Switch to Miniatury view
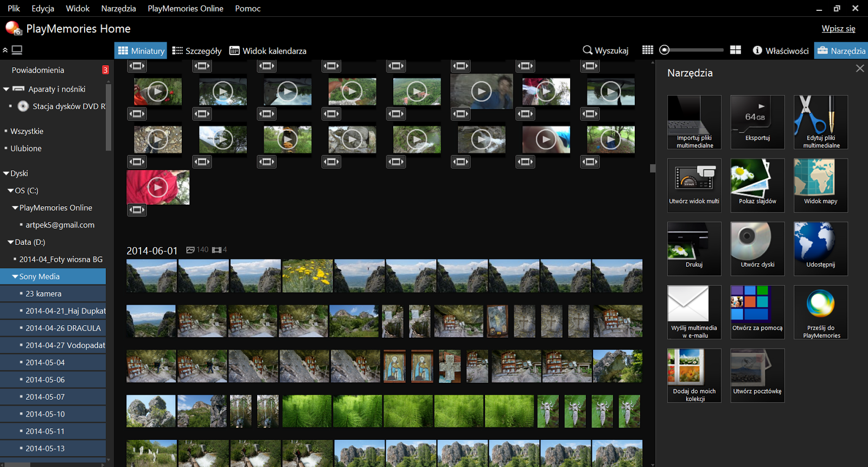The width and height of the screenshot is (868, 467). click(x=141, y=51)
